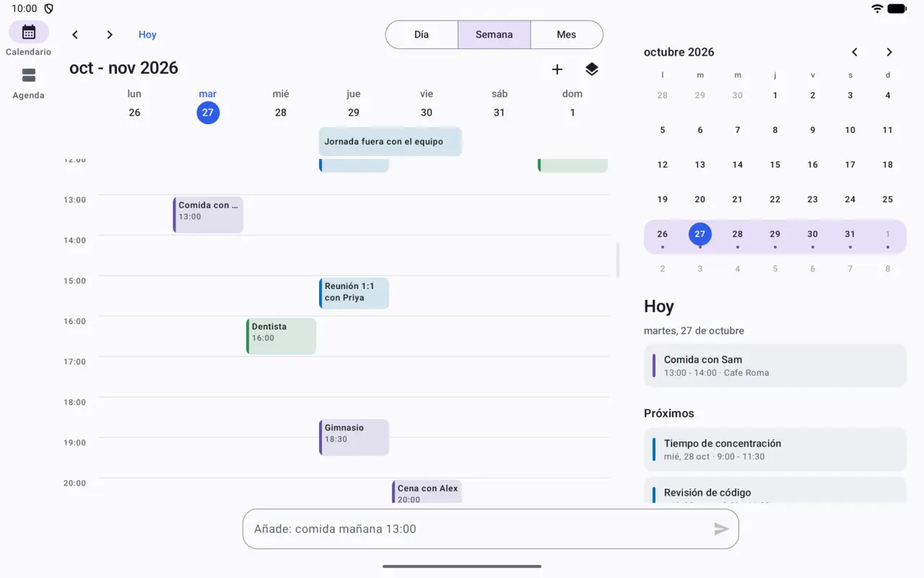Add a new event with plus icon
The image size is (924, 578).
[557, 69]
